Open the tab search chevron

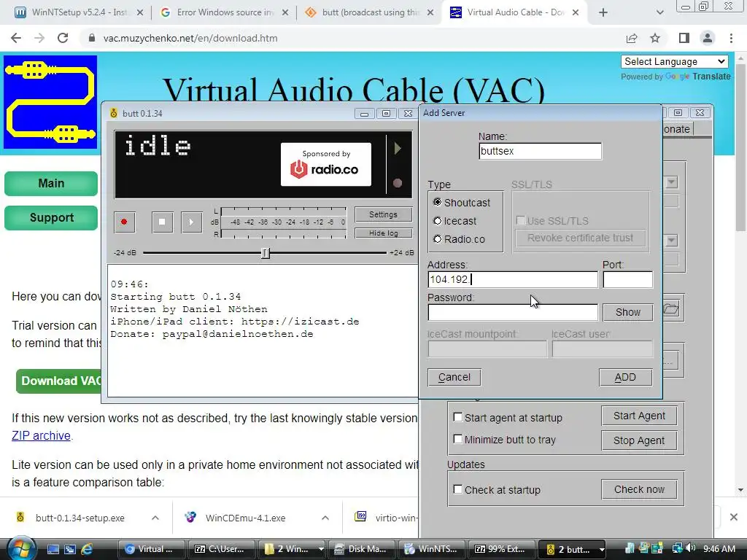659,13
